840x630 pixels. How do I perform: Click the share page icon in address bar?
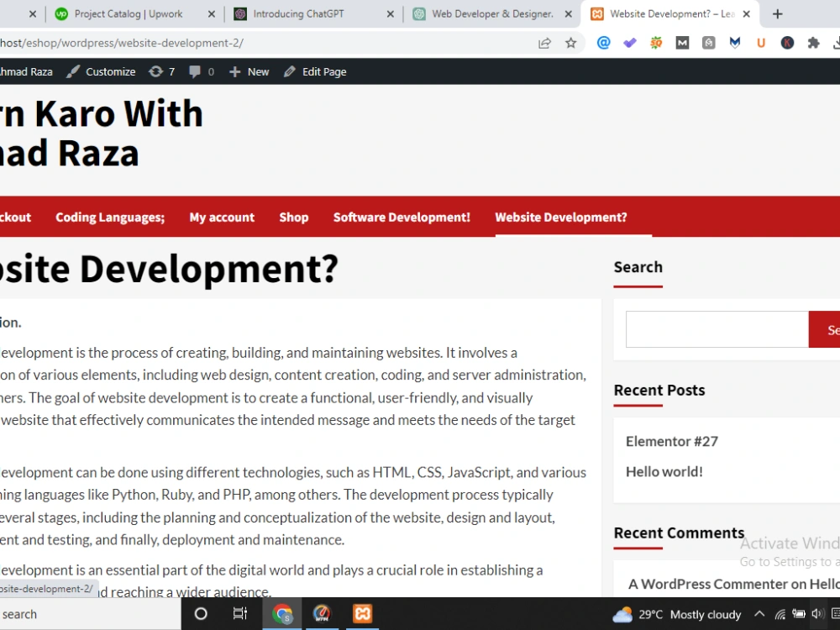[544, 44]
